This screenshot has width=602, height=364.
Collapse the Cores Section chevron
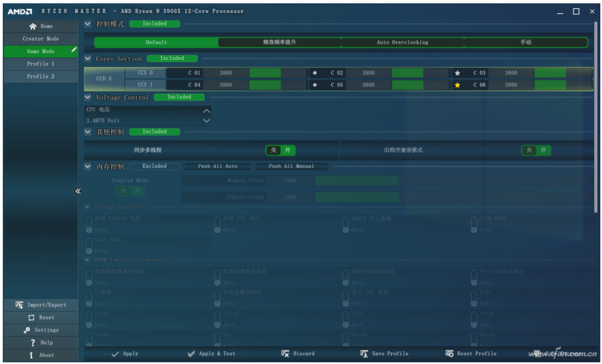[x=87, y=59]
